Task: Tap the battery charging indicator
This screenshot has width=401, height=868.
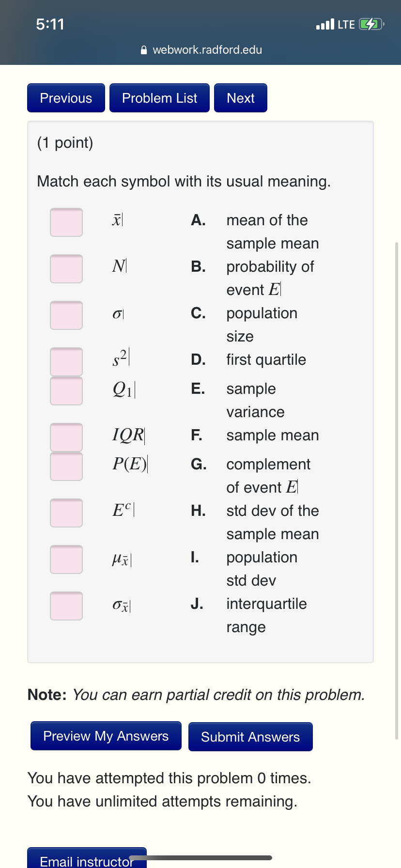Action: (x=370, y=23)
